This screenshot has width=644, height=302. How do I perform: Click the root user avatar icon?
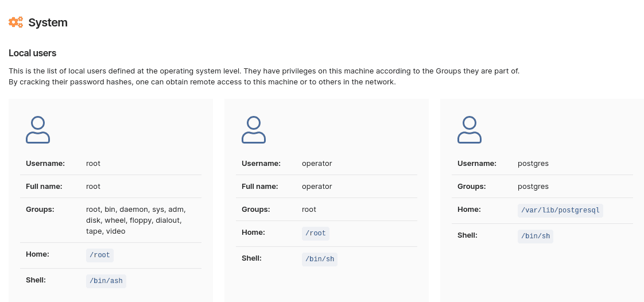[x=38, y=130]
